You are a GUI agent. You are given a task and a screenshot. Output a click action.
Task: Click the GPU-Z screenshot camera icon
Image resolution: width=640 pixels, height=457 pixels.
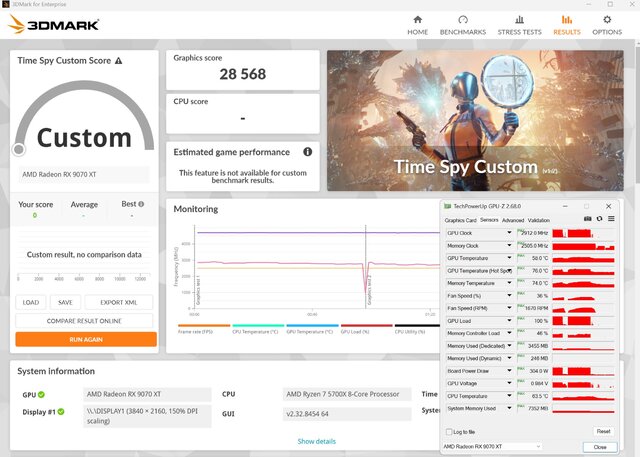588,219
